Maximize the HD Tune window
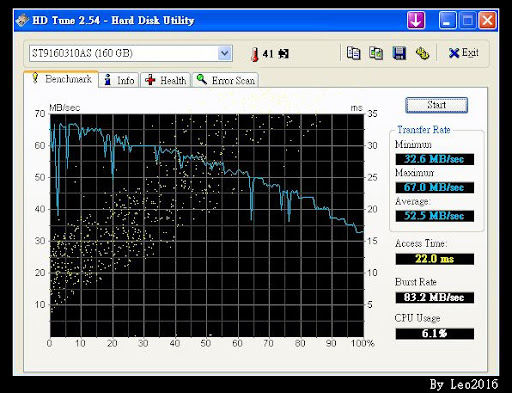Image resolution: width=512 pixels, height=393 pixels. pyautogui.click(x=468, y=20)
